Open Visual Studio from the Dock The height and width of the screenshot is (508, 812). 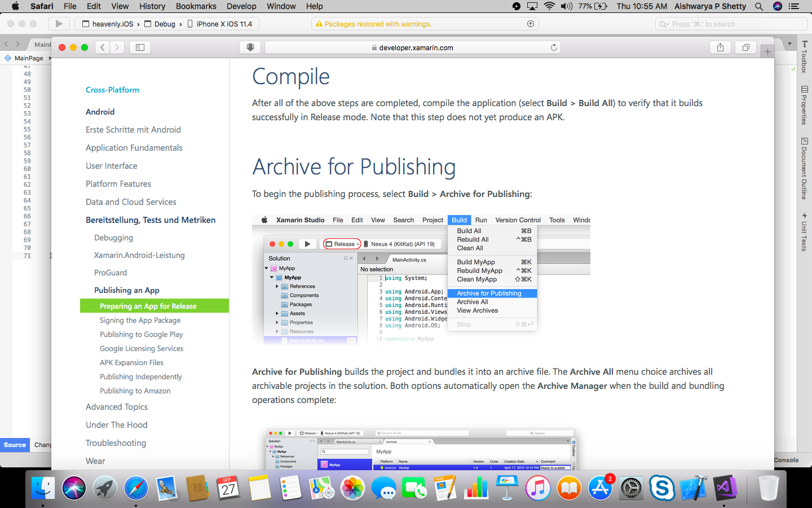[725, 488]
